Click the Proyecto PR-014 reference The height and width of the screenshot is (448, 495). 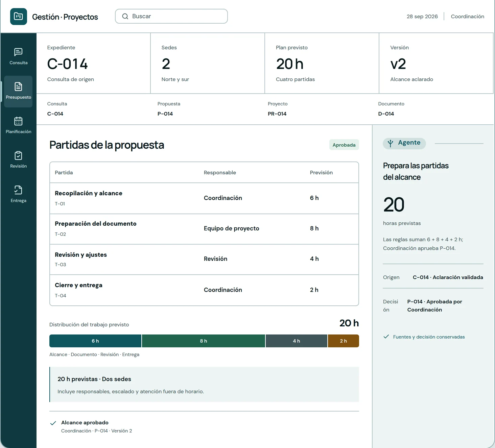coord(278,109)
